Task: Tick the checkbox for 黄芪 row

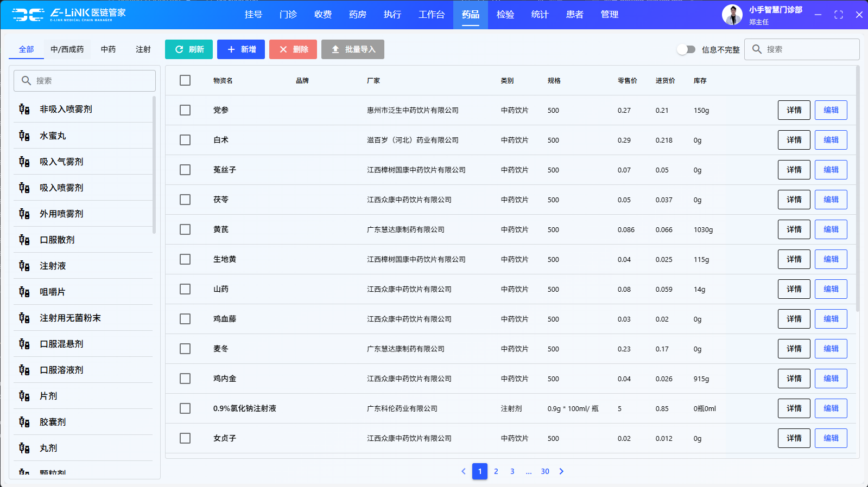Action: point(185,229)
